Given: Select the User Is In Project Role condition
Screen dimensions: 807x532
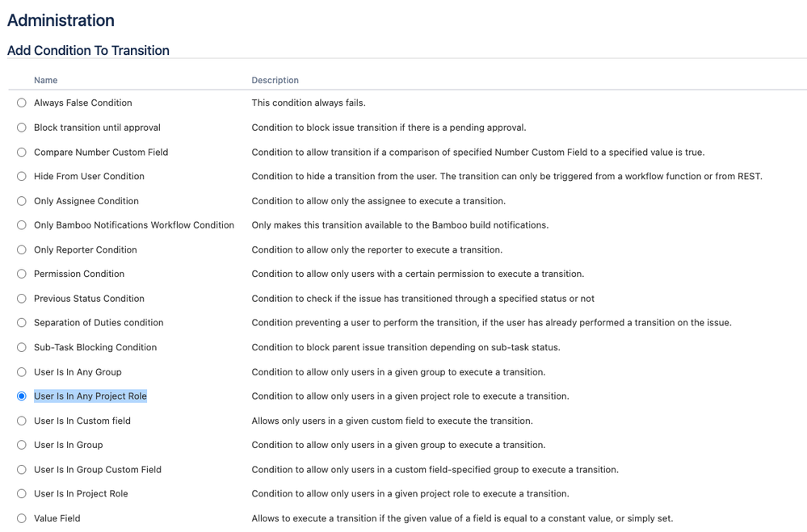Looking at the screenshot, I should (x=21, y=493).
